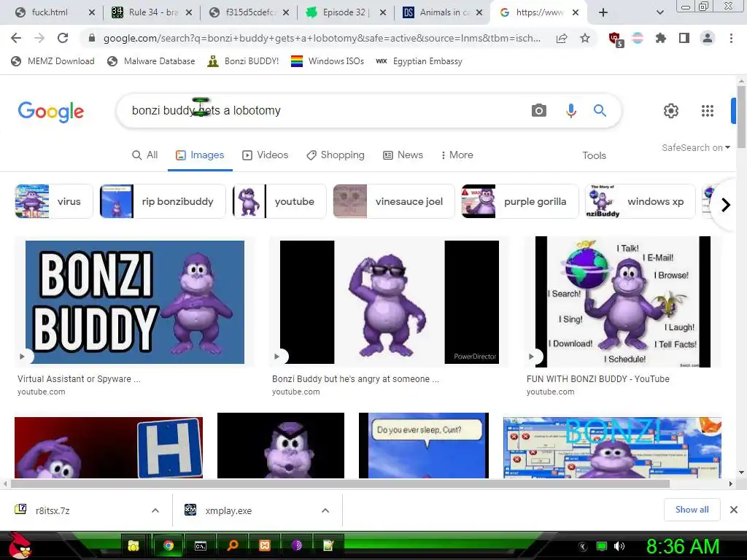747x560 pixels.
Task: Click the Angry Birds start button
Action: point(20,545)
